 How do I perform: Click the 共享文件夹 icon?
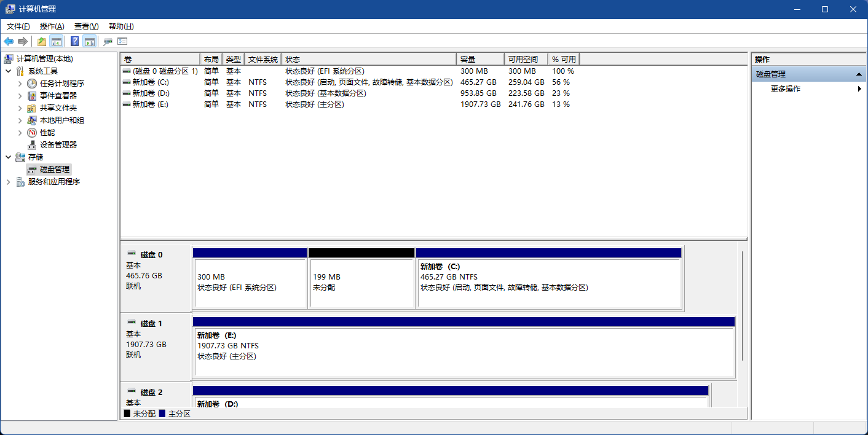[x=32, y=108]
